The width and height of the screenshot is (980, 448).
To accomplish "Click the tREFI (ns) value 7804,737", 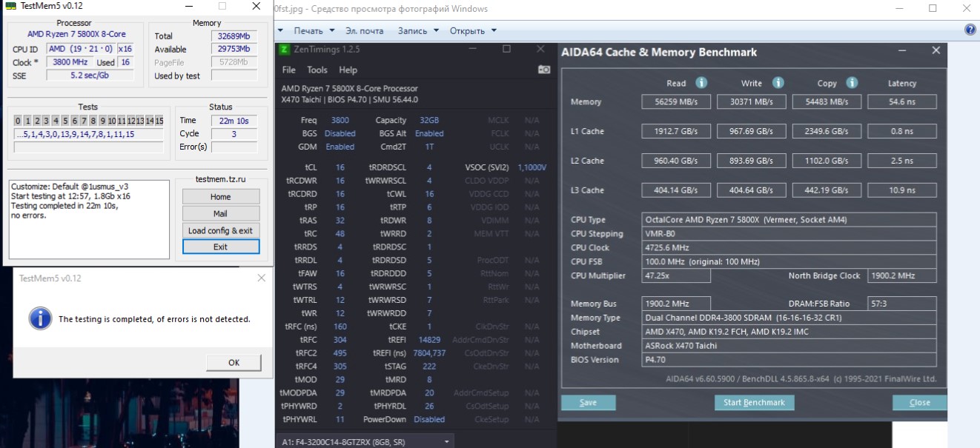I will tap(430, 353).
